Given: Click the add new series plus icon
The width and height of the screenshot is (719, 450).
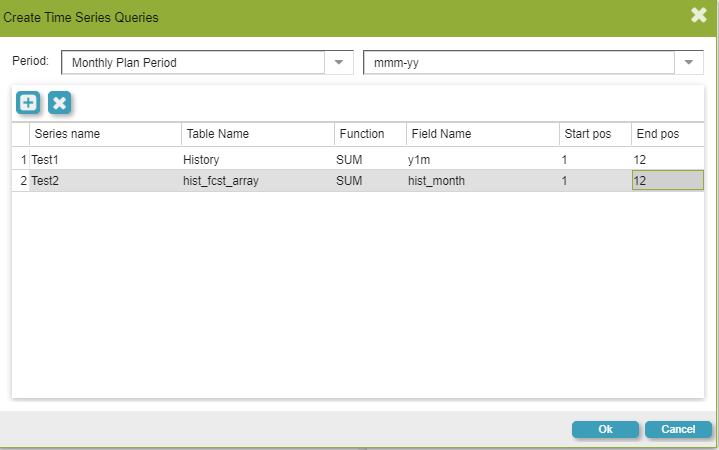Looking at the screenshot, I should pos(28,102).
